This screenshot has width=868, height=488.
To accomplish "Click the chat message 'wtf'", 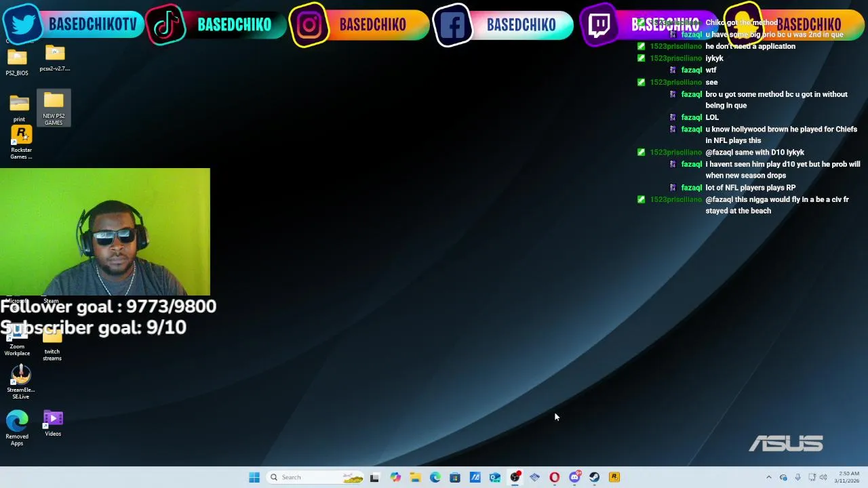I will [711, 70].
